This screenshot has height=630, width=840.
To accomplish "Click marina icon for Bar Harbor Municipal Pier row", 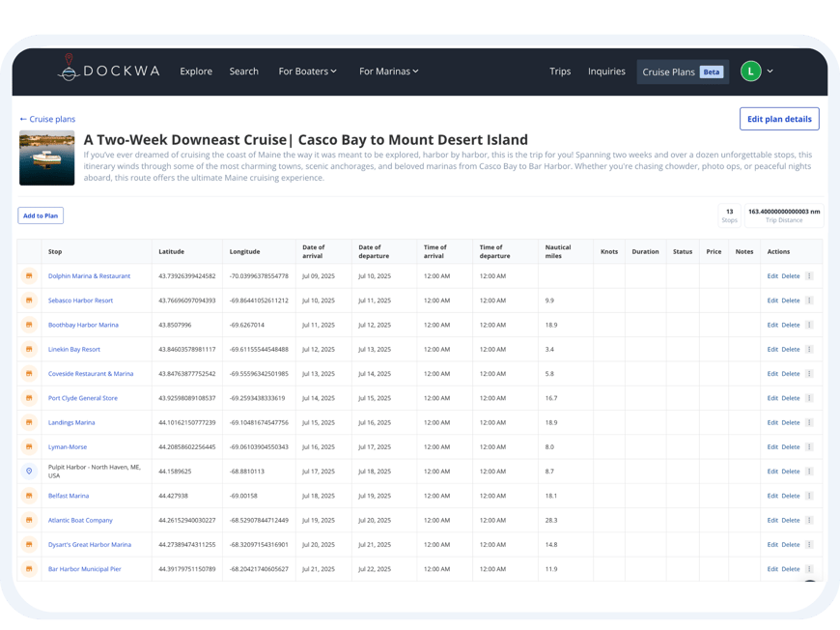I will [30, 569].
